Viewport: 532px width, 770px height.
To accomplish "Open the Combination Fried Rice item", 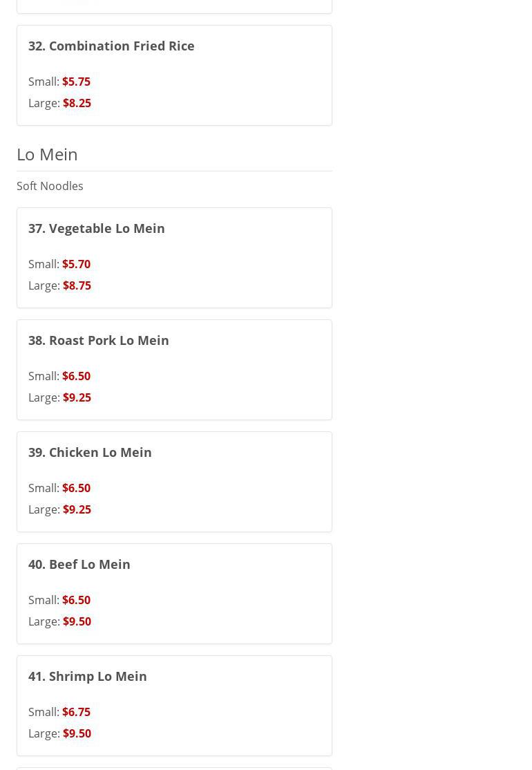I will [111, 46].
